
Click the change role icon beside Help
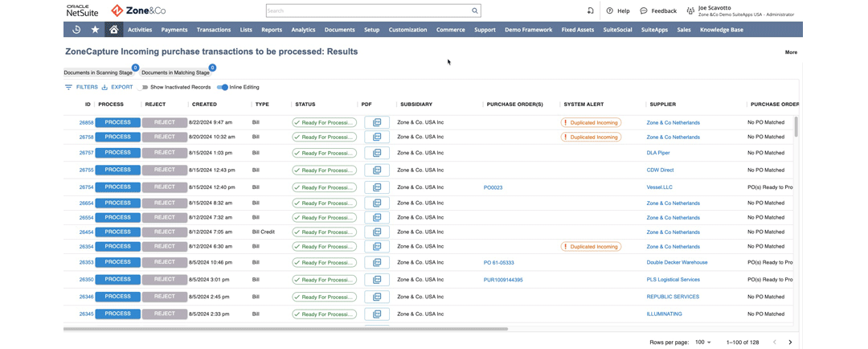(591, 10)
